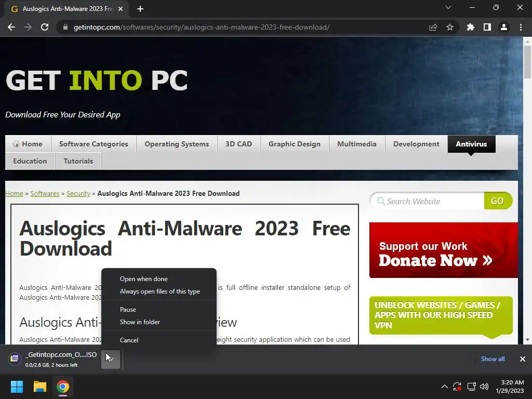Open Operating Systems navigation tab
This screenshot has width=532, height=399.
(x=177, y=144)
